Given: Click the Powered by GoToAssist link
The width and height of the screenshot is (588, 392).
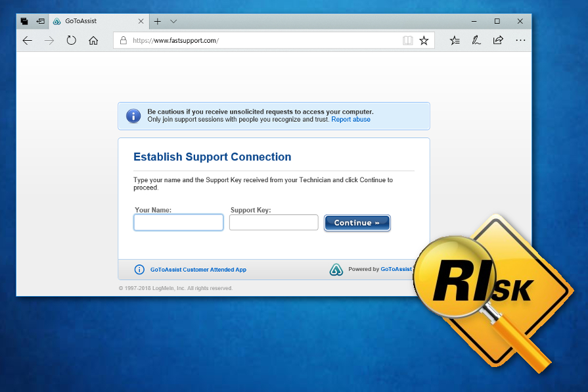Looking at the screenshot, I should coord(396,269).
